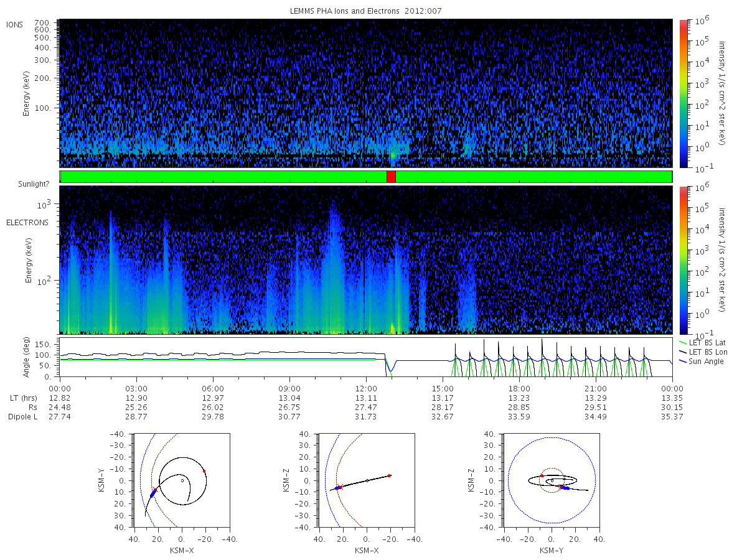
Task: Click the LET BS Lon legend entry
Action: point(701,352)
